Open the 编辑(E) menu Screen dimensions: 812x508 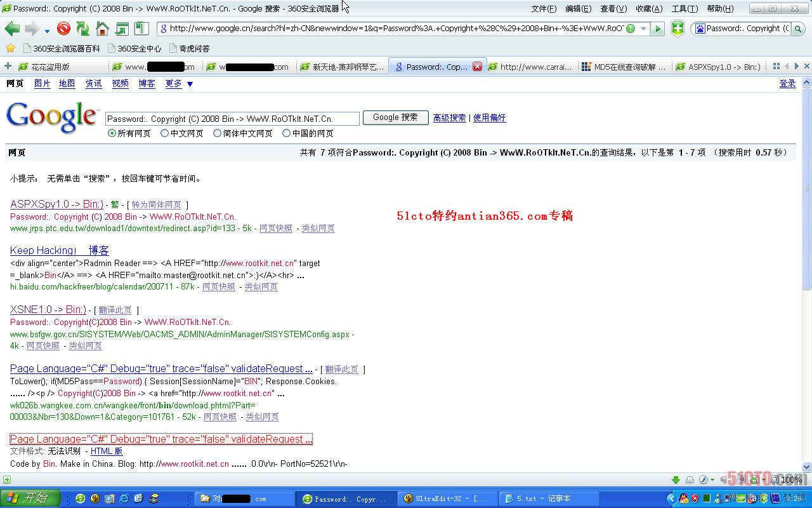(578, 8)
